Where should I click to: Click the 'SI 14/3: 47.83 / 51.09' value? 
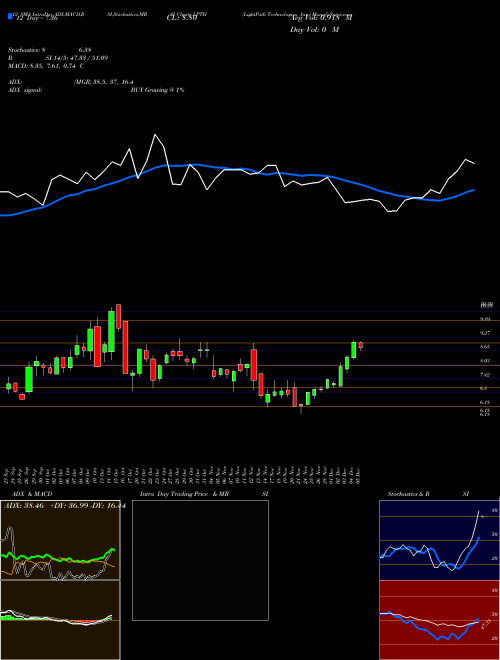(79, 58)
